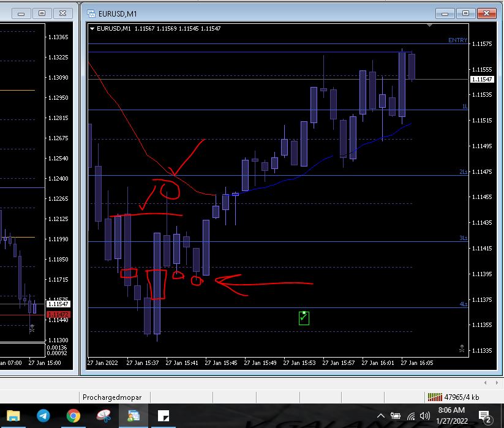
Task: Click the 3Ls level line label
Action: click(x=463, y=238)
